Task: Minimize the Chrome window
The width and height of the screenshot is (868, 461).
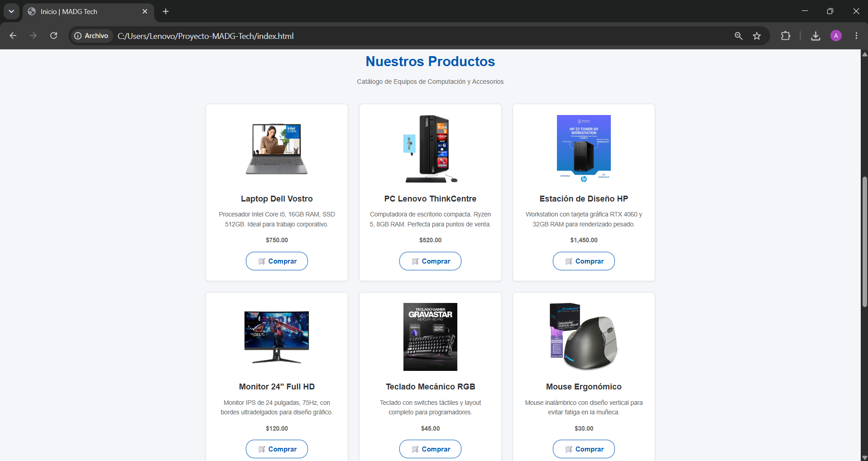Action: [805, 11]
